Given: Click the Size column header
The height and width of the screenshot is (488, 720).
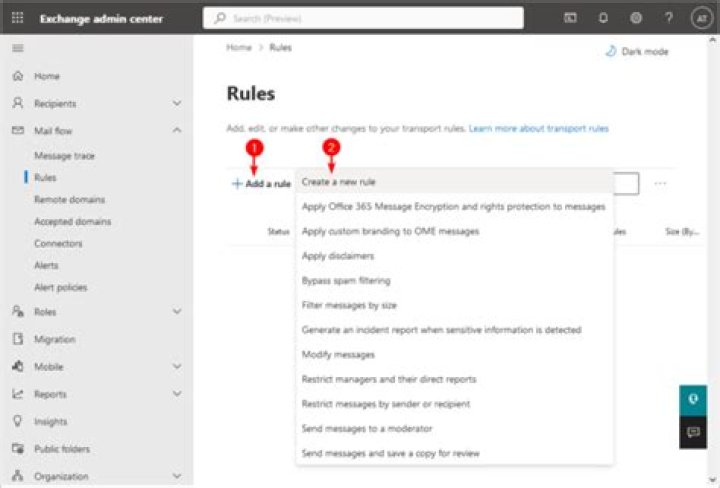Looking at the screenshot, I should point(682,232).
